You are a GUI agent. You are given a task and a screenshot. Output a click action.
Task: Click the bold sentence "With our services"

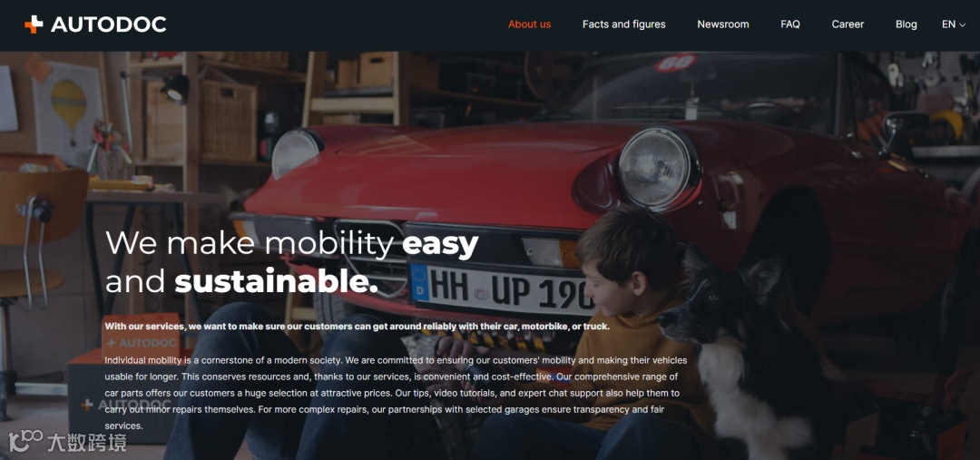coord(357,327)
